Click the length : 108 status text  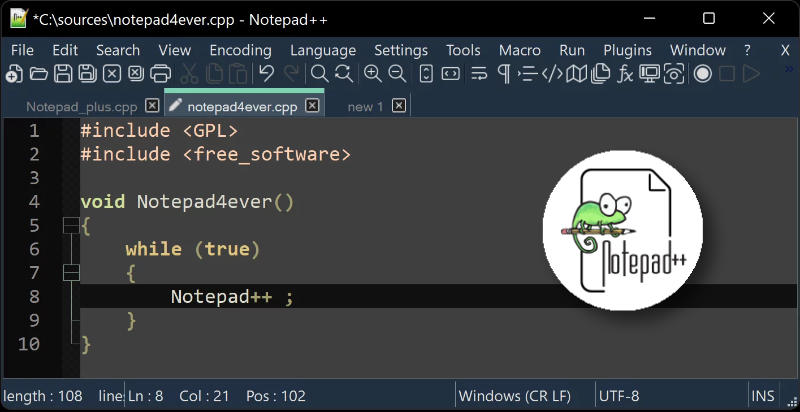[42, 396]
